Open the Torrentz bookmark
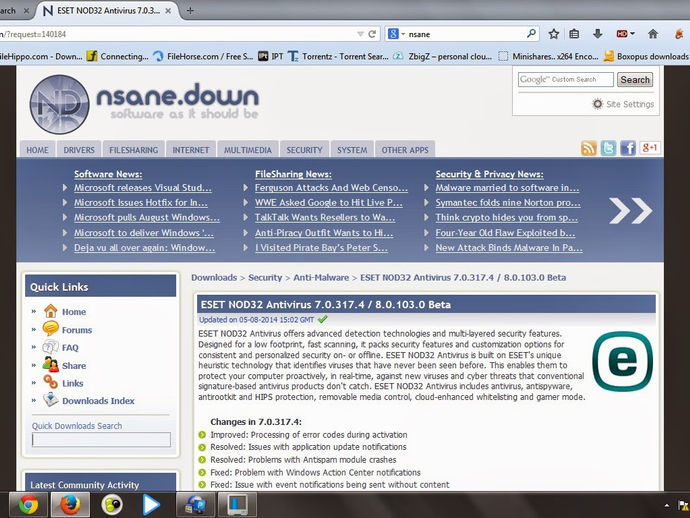This screenshot has width=690, height=518. click(338, 56)
